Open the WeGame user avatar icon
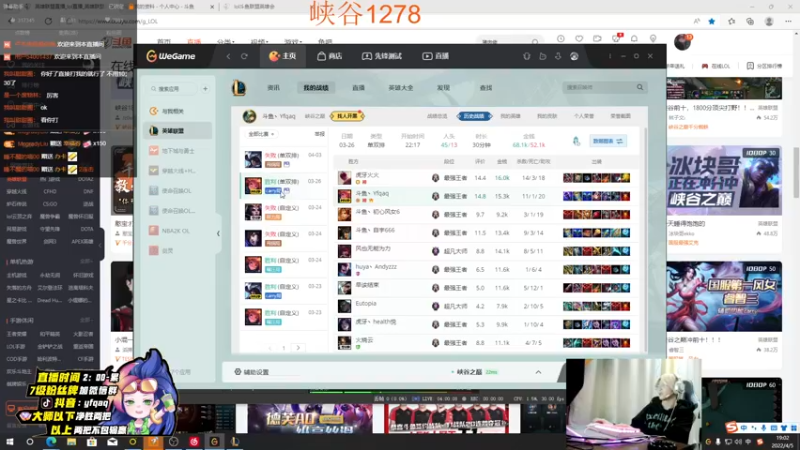 pyautogui.click(x=574, y=56)
